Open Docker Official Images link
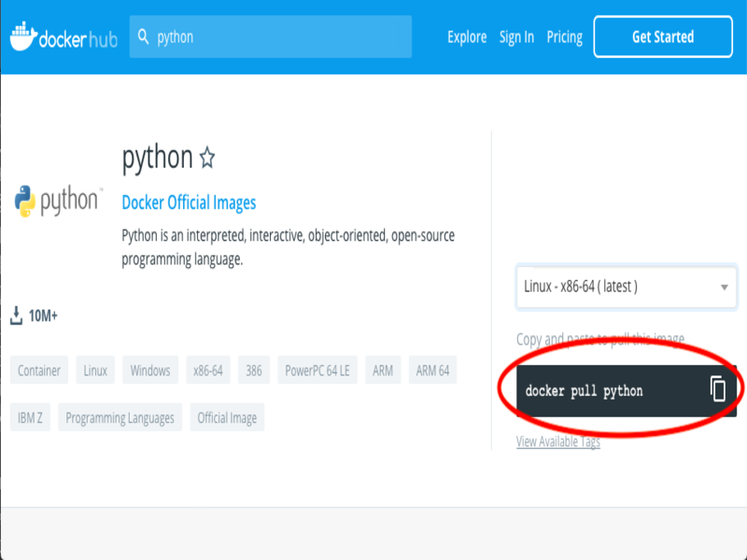The image size is (747, 560). [189, 203]
